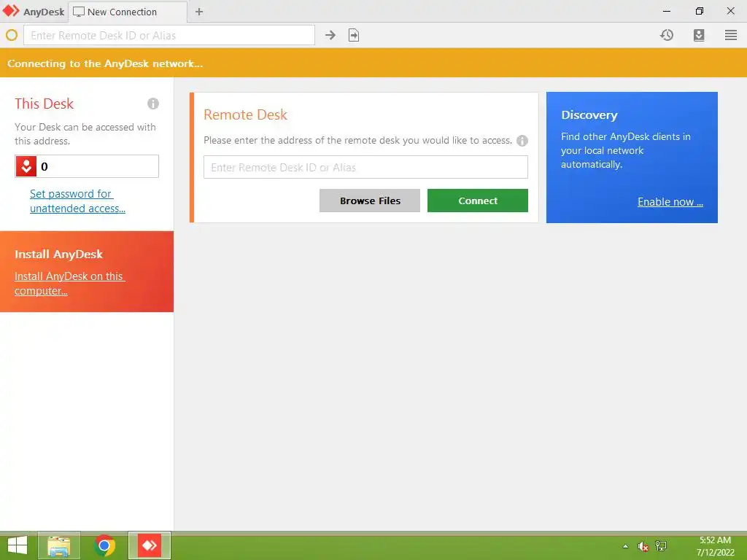Screen dimensions: 747x560
Task: Restore down the AnyDesk window
Action: click(699, 11)
